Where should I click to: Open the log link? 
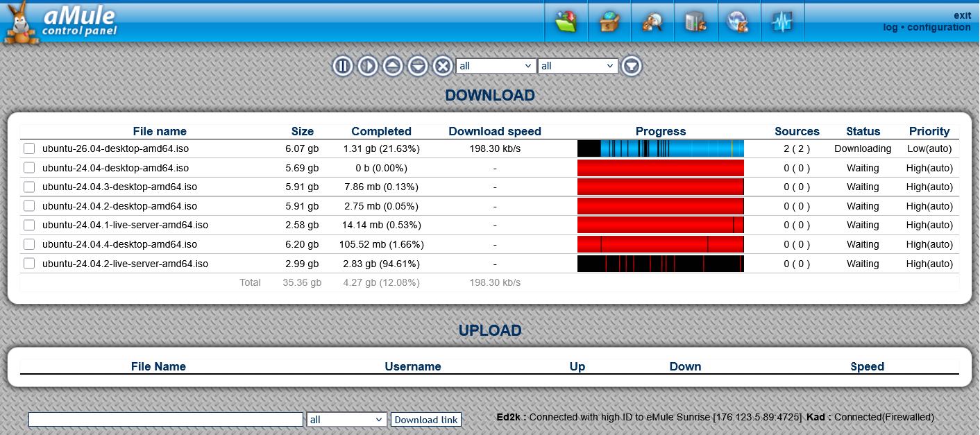tap(890, 27)
